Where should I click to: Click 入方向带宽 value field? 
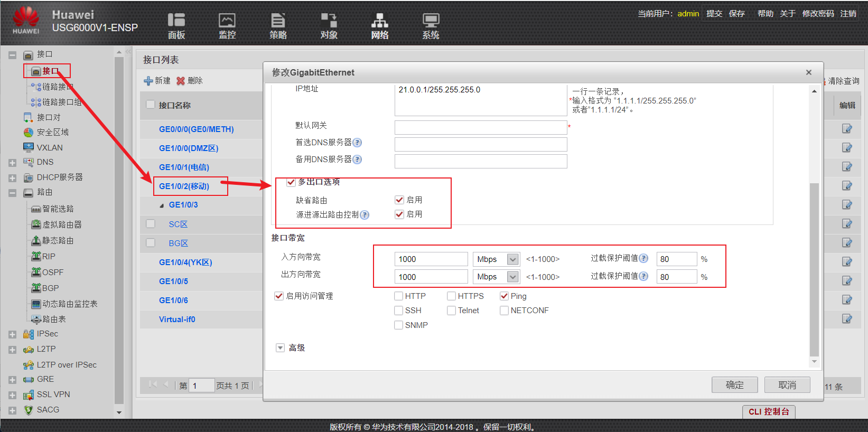(x=431, y=259)
